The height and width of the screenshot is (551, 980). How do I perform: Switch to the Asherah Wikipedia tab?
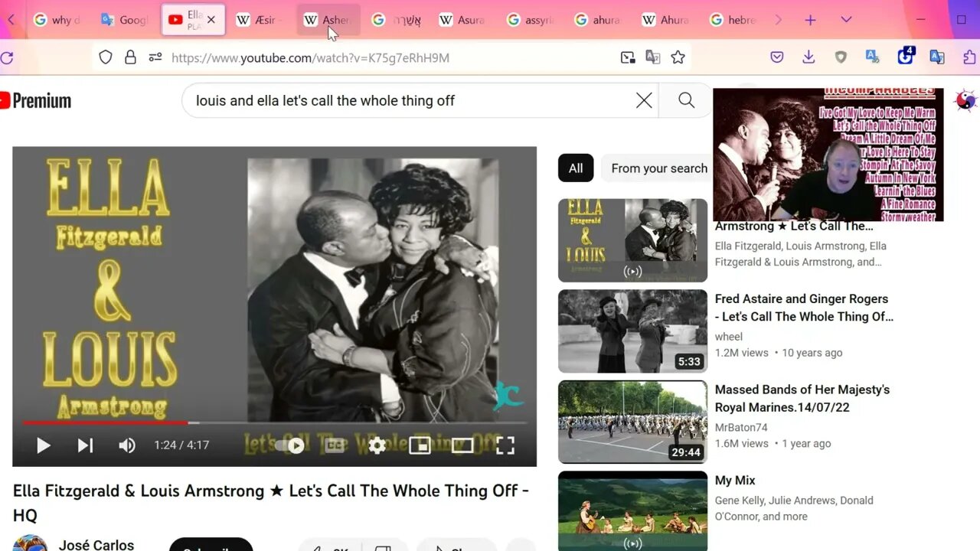(328, 20)
